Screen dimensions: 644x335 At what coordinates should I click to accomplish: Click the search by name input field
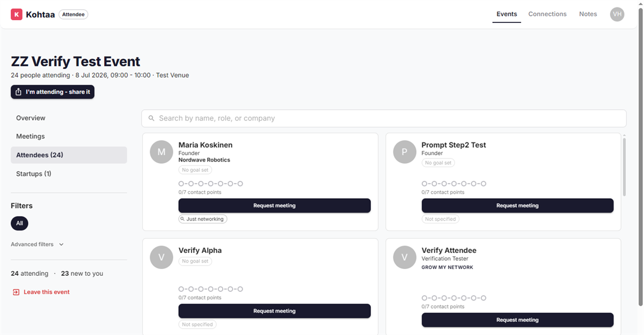384,118
